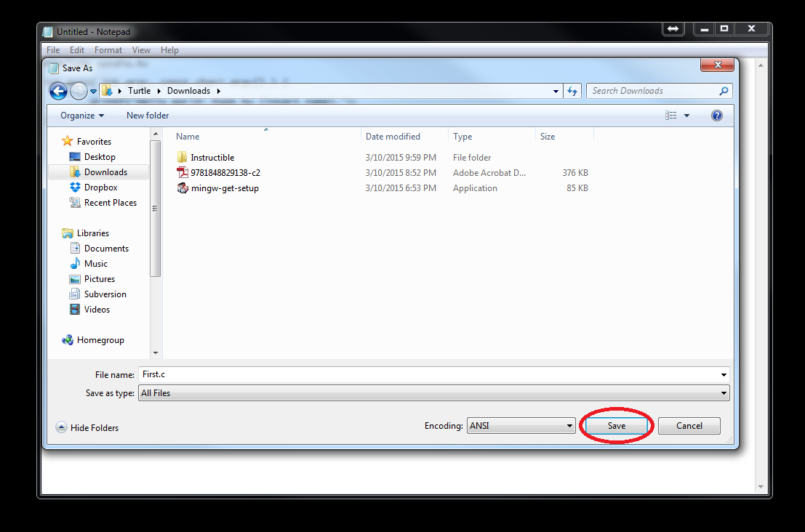Click the Pictures library icon
The image size is (805, 532).
(x=75, y=279)
